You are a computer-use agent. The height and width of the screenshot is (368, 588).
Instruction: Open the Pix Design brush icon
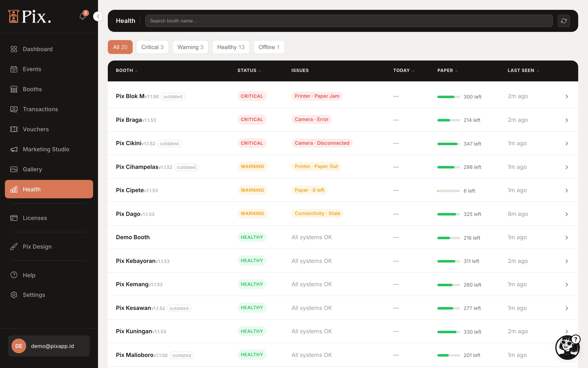click(x=14, y=247)
